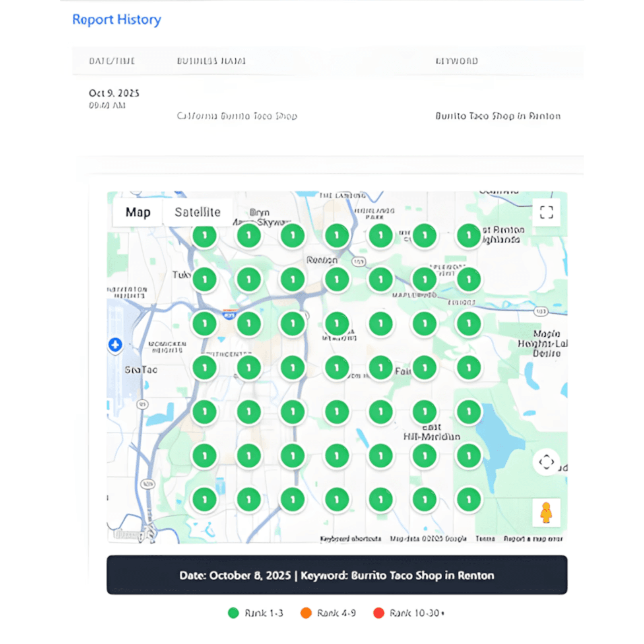Click the rank marker just below Renton label
This screenshot has width=644, height=644.
(x=337, y=279)
